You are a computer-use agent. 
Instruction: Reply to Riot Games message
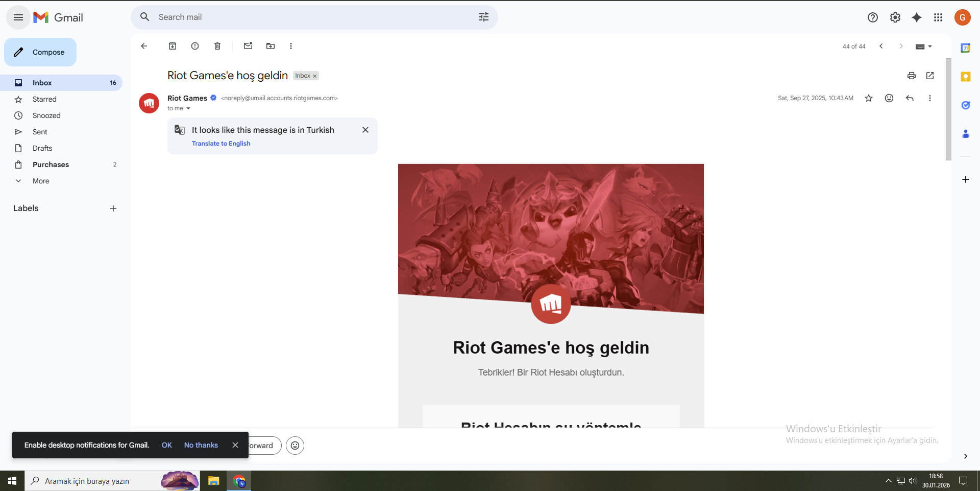(x=910, y=98)
